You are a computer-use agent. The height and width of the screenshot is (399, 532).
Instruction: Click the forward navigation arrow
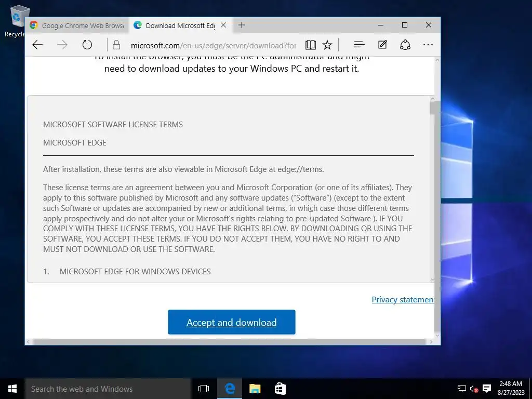coord(62,45)
